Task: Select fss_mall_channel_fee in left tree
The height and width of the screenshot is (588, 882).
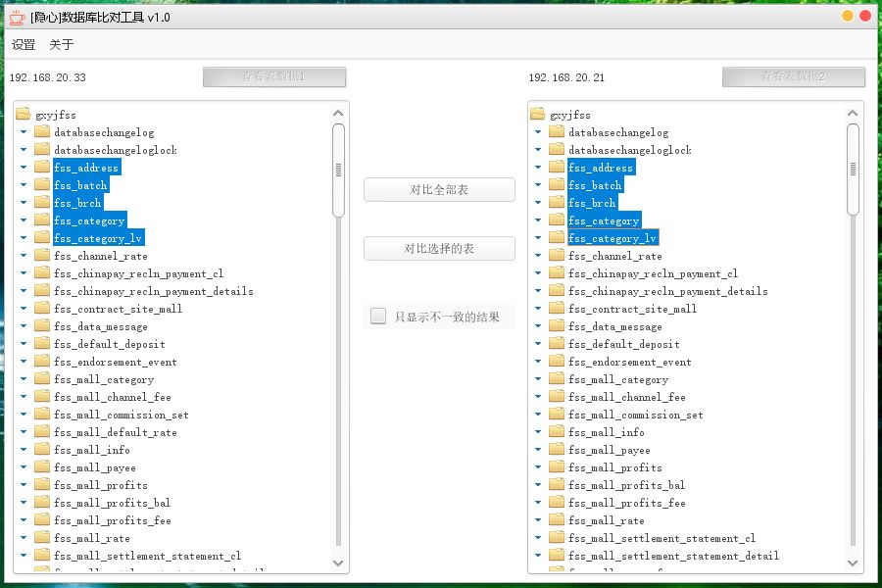Action: [x=113, y=397]
